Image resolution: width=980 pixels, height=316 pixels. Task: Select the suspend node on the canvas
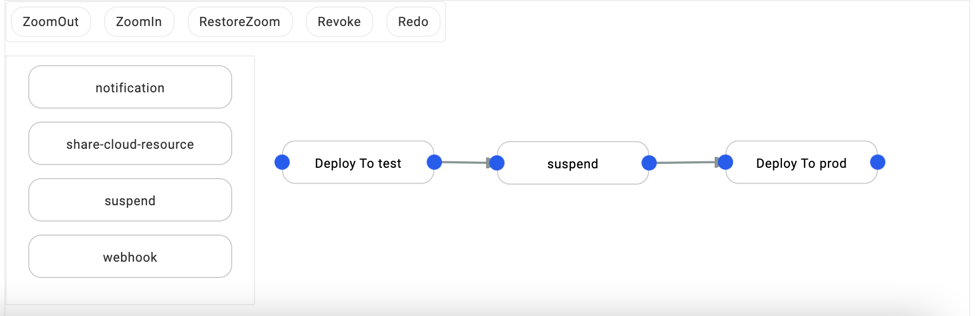pyautogui.click(x=572, y=163)
